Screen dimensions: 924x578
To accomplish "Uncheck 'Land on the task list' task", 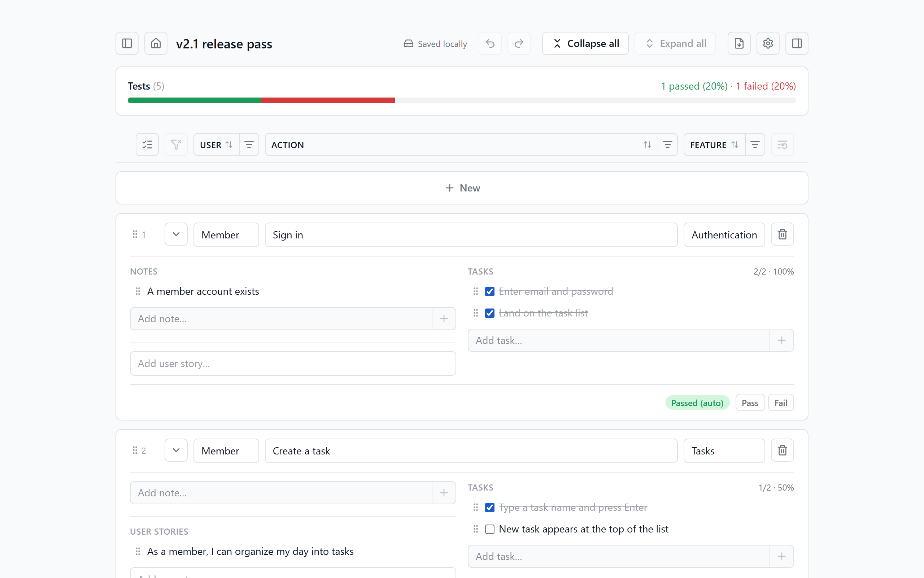I will point(489,313).
